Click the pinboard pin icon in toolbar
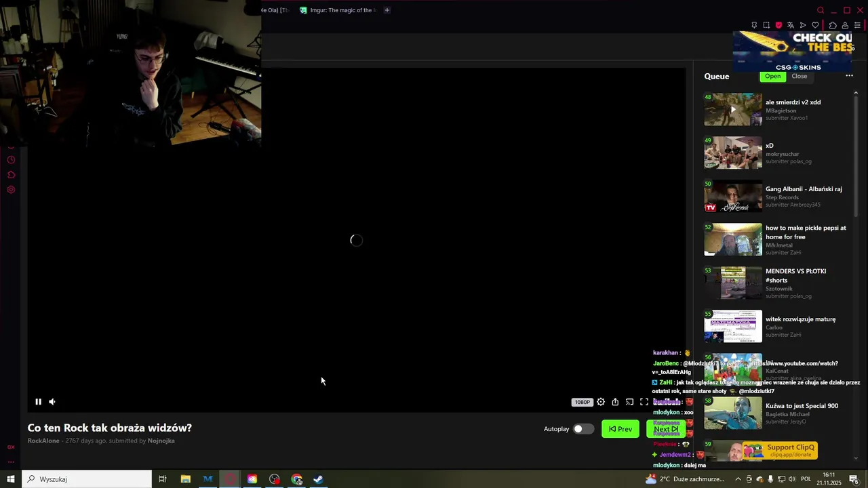The width and height of the screenshot is (868, 488). [x=754, y=25]
